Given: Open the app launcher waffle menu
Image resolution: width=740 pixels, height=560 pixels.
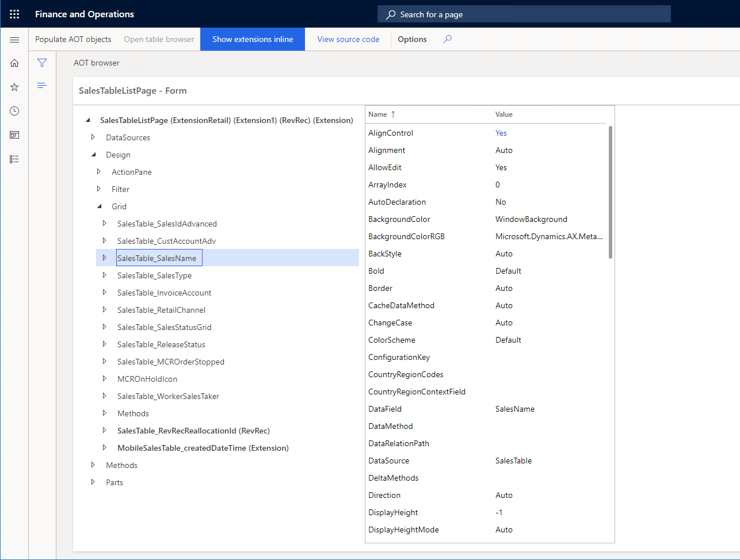Looking at the screenshot, I should point(14,14).
